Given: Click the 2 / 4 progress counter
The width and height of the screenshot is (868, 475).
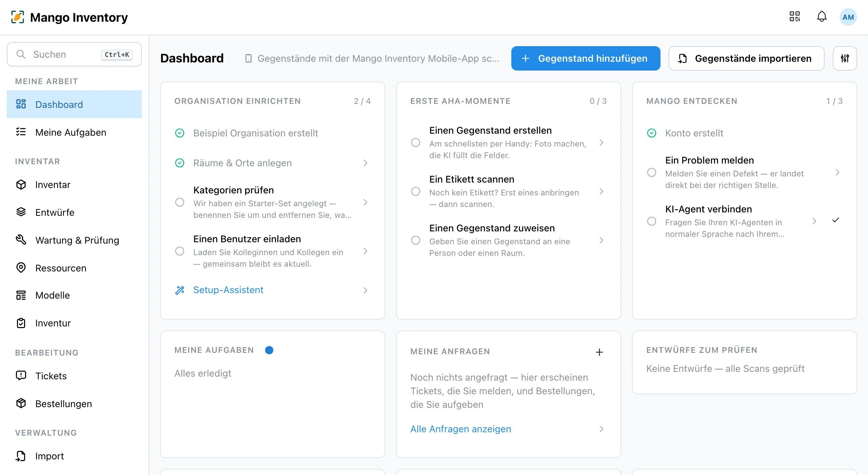Looking at the screenshot, I should pos(362,101).
